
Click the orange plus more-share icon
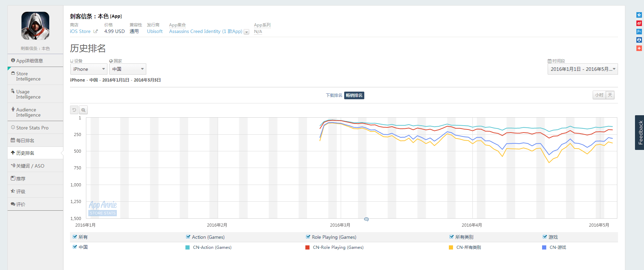point(639,48)
